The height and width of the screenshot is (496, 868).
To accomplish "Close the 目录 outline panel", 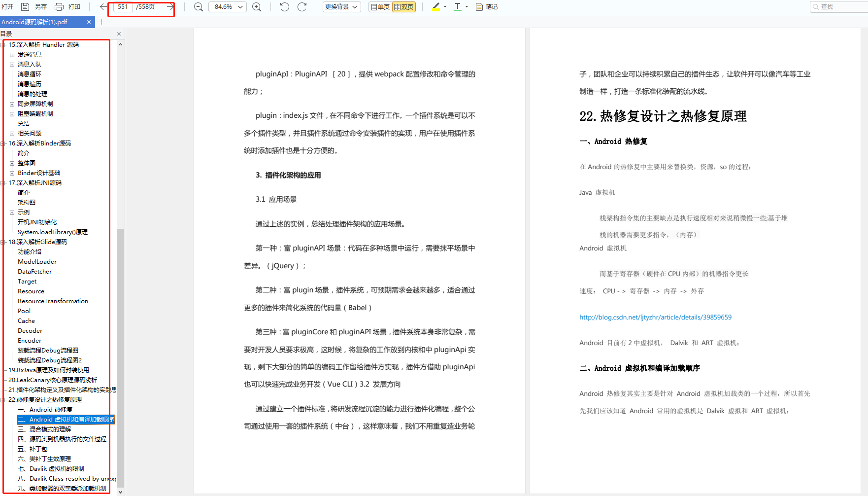I will point(119,34).
